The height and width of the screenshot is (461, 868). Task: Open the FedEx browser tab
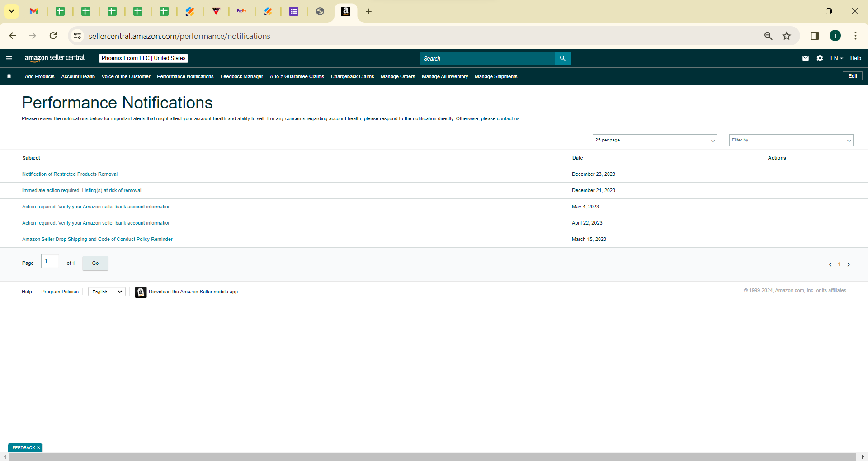242,11
